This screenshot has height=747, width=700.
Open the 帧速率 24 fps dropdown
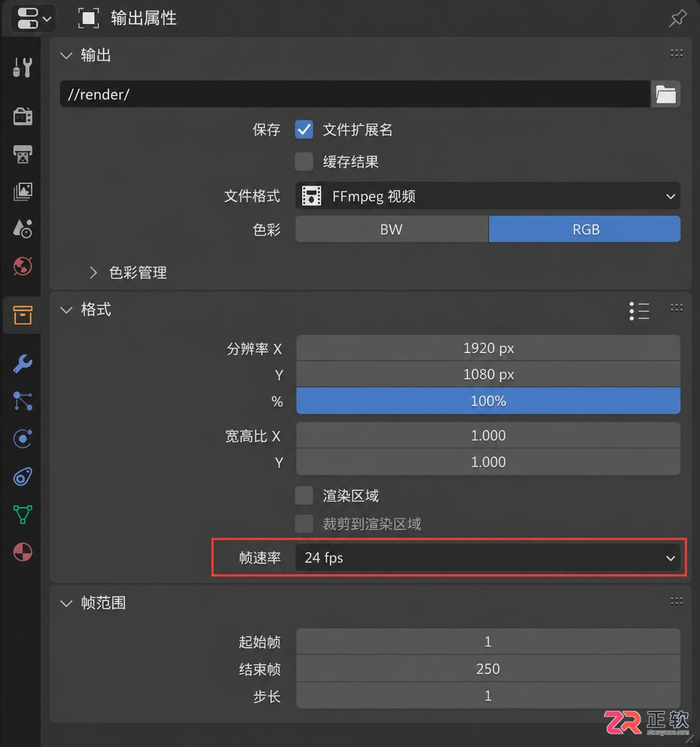coord(488,558)
